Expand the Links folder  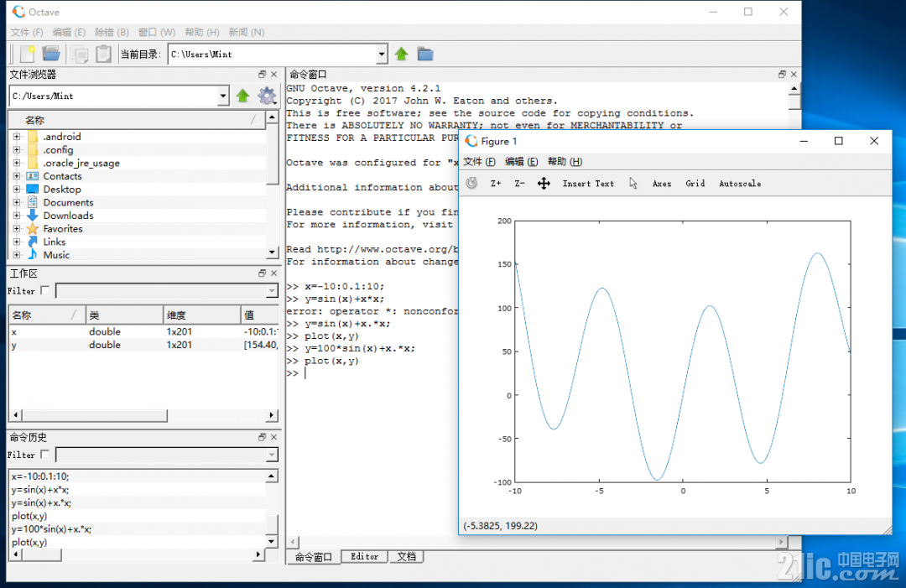[17, 242]
